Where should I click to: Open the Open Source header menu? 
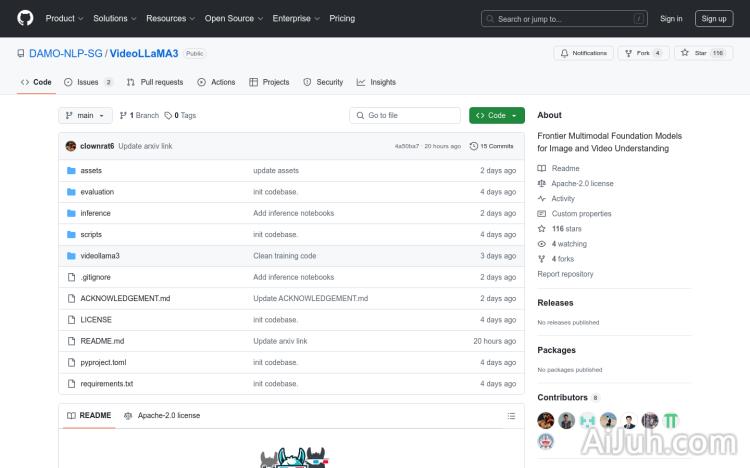232,18
